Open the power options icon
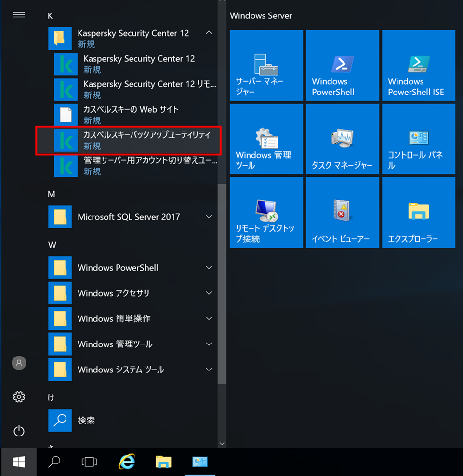The width and height of the screenshot is (463, 476). pos(19,431)
